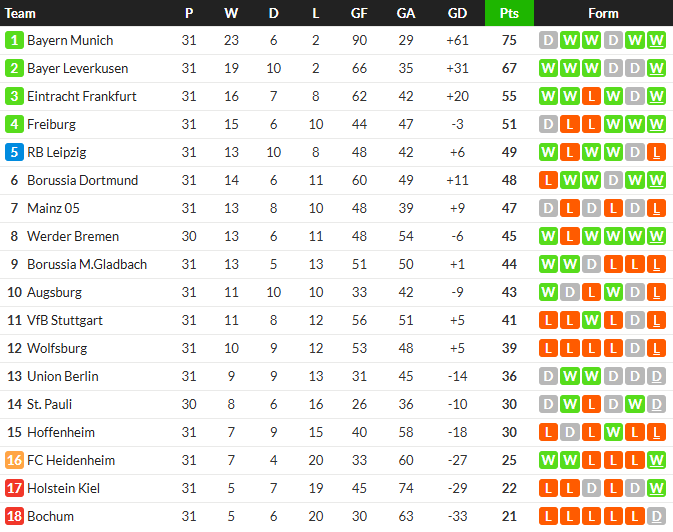Click Bochum's red position 18 badge

pos(14,517)
